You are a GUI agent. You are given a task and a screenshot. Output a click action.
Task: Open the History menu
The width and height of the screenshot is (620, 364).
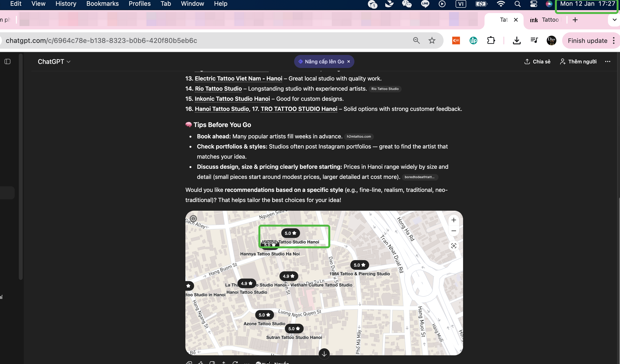pyautogui.click(x=66, y=4)
